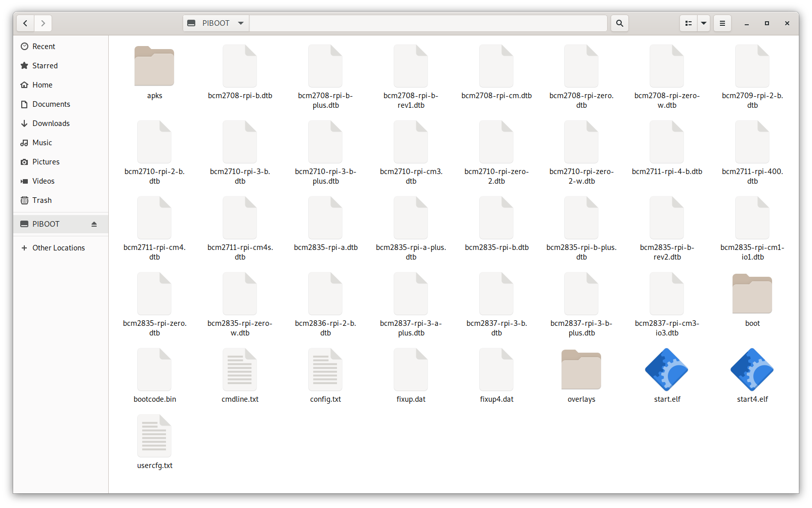Image resolution: width=812 pixels, height=508 pixels.
Task: Go forward with the forward arrow button
Action: [x=43, y=23]
